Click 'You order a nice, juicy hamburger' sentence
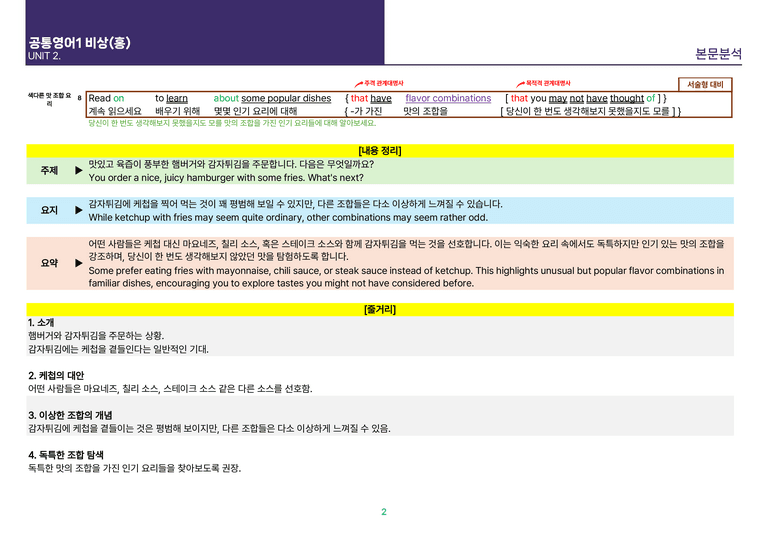The width and height of the screenshot is (768, 543). tap(226, 178)
